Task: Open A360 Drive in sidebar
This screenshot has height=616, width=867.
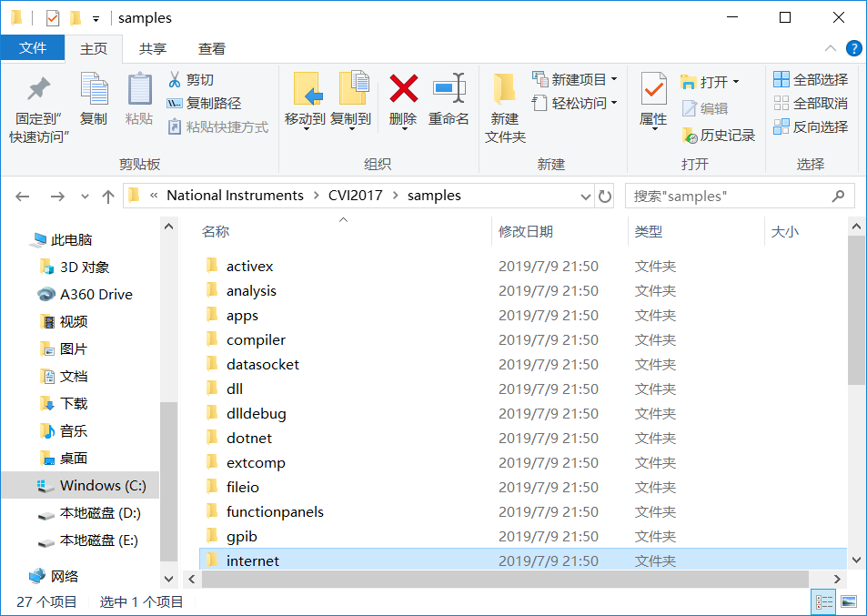Action: (86, 294)
